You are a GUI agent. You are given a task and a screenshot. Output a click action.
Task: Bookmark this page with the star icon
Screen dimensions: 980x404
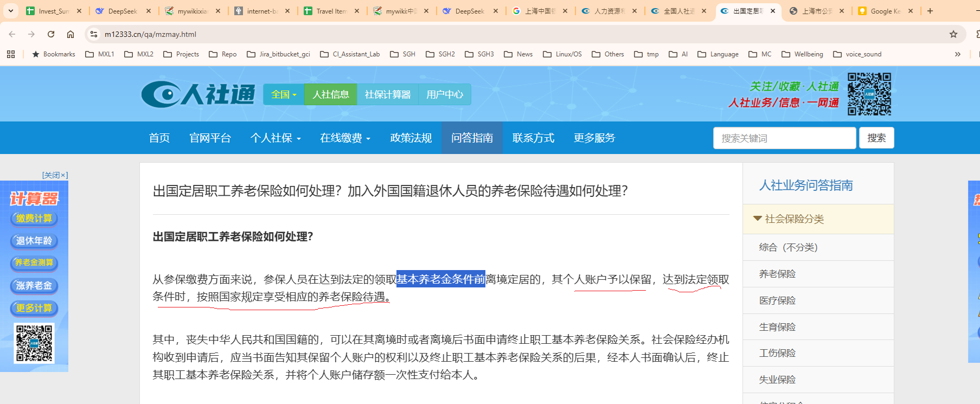pyautogui.click(x=953, y=34)
